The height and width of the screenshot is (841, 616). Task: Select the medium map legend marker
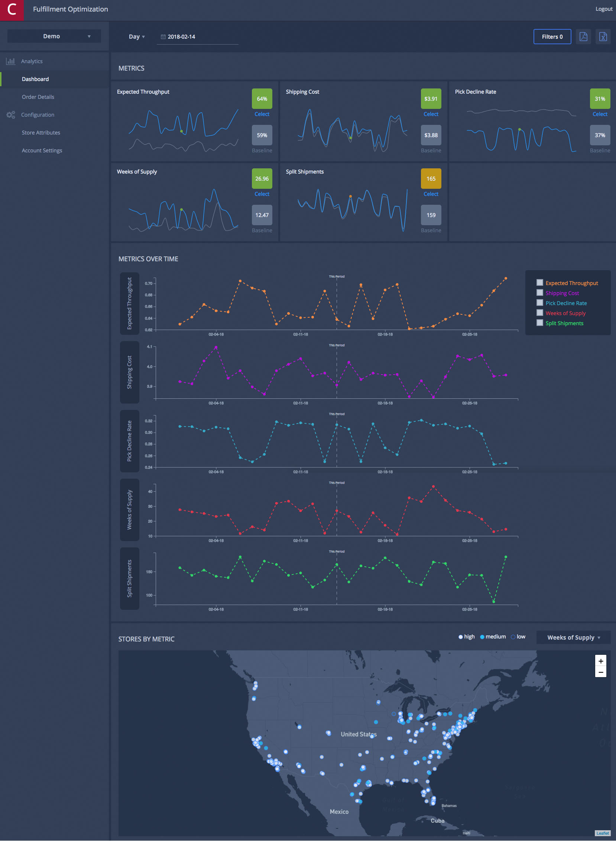(482, 637)
